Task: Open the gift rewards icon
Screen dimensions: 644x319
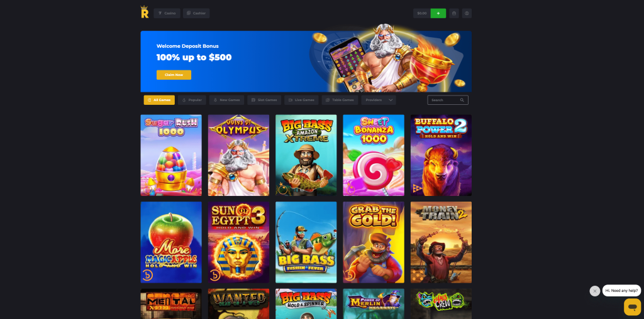Action: click(454, 13)
